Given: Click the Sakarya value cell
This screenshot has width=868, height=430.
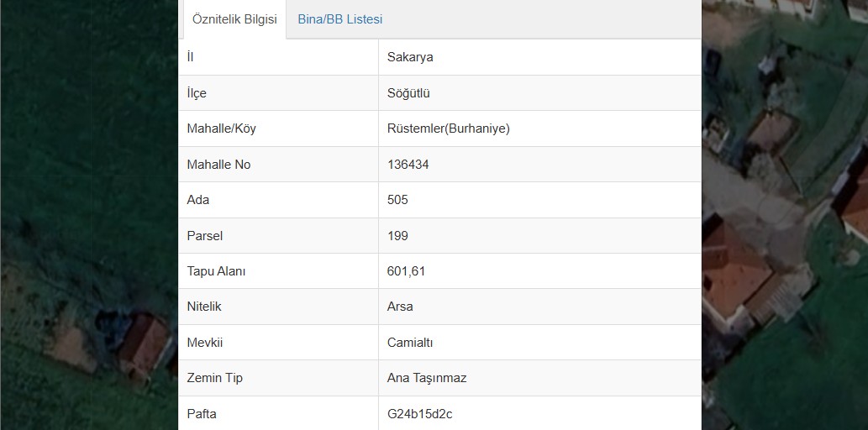Looking at the screenshot, I should click(x=410, y=57).
